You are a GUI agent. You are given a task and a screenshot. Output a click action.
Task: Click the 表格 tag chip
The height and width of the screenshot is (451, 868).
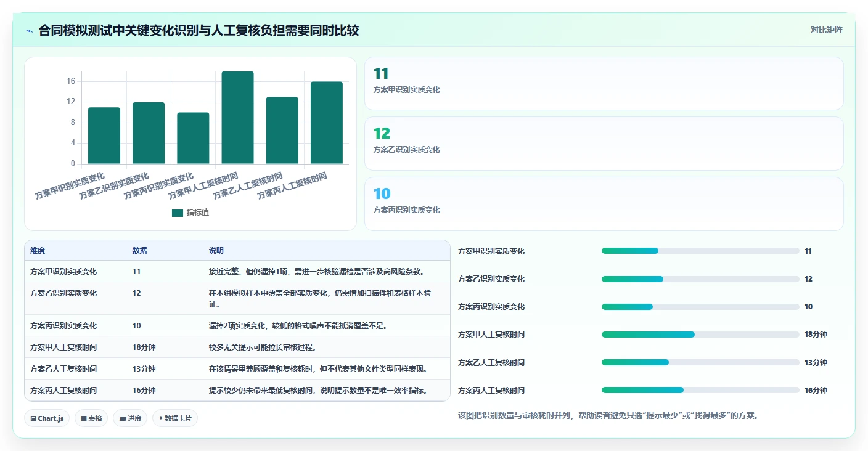91,418
